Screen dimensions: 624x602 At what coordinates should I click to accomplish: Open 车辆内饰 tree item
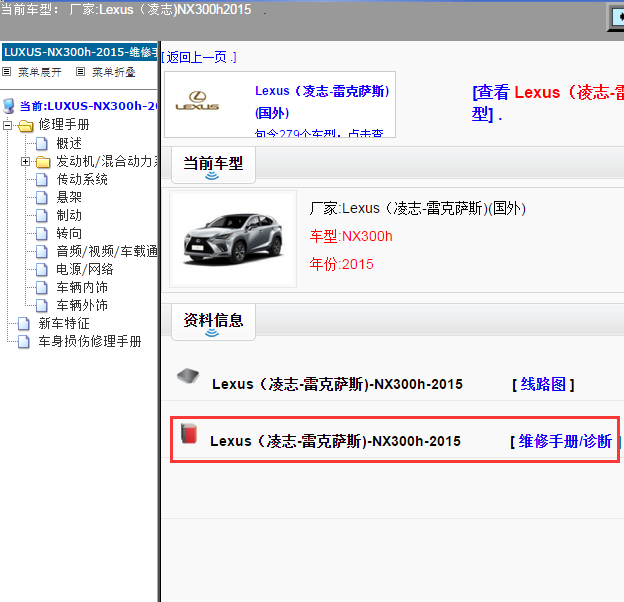82,288
